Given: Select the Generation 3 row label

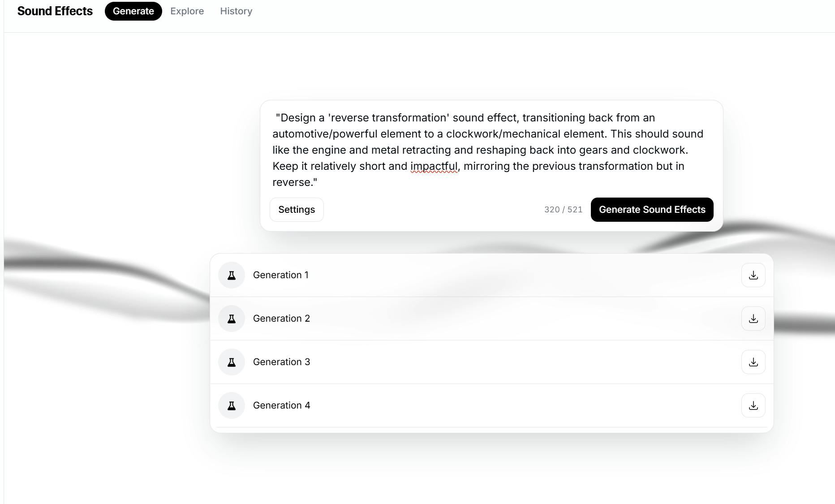Looking at the screenshot, I should point(281,362).
